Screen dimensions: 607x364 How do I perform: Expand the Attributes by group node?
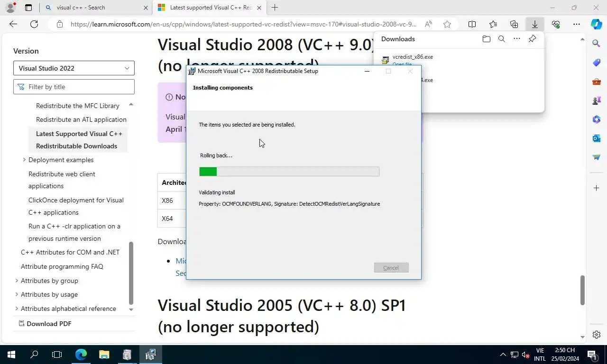click(17, 281)
